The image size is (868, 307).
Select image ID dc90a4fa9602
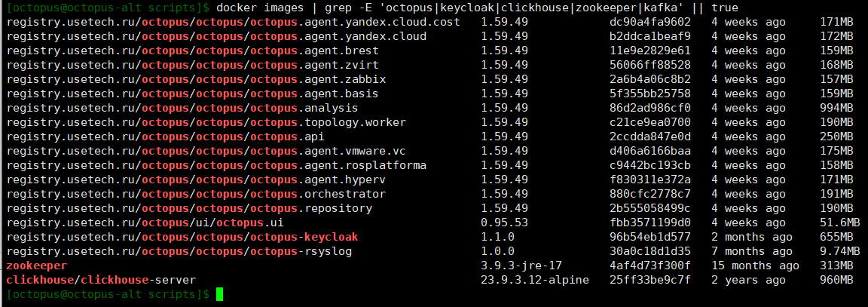[x=650, y=22]
